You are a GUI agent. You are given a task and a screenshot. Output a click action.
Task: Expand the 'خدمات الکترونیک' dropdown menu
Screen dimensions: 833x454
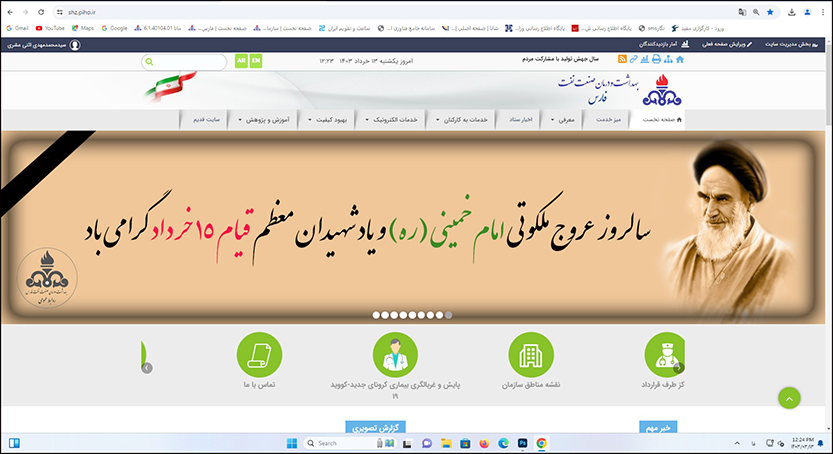(391, 120)
